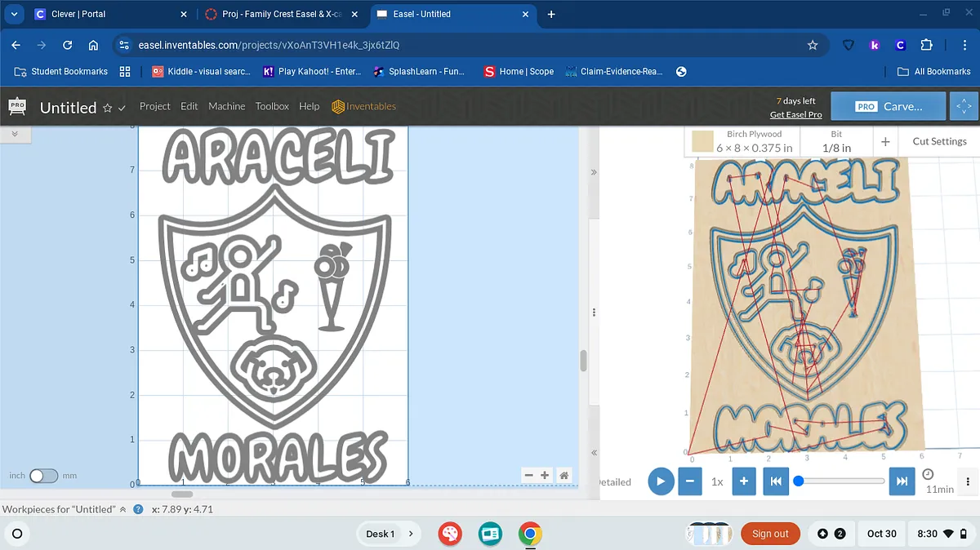Select the Birch Plywood material swatch
Viewport: 980px width, 550px height.
pos(702,142)
